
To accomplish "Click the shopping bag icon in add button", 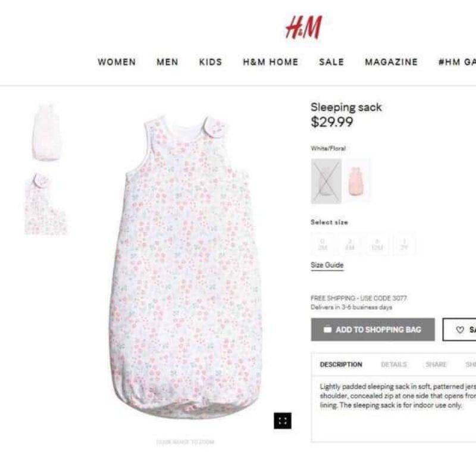I will (x=328, y=329).
